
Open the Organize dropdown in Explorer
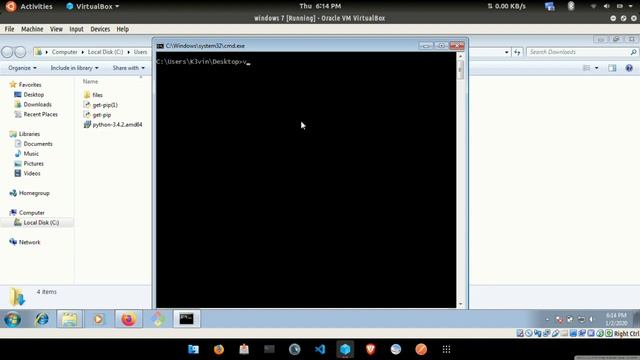22,68
